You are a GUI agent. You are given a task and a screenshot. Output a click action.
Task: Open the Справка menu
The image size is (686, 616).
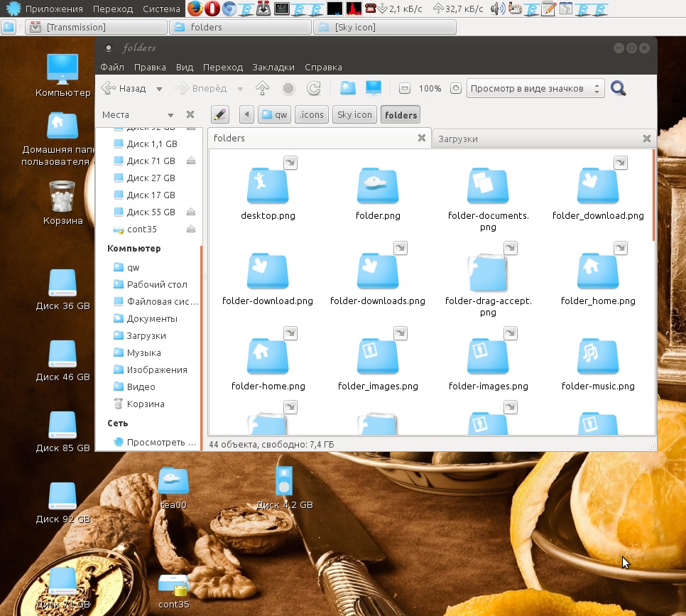(323, 67)
